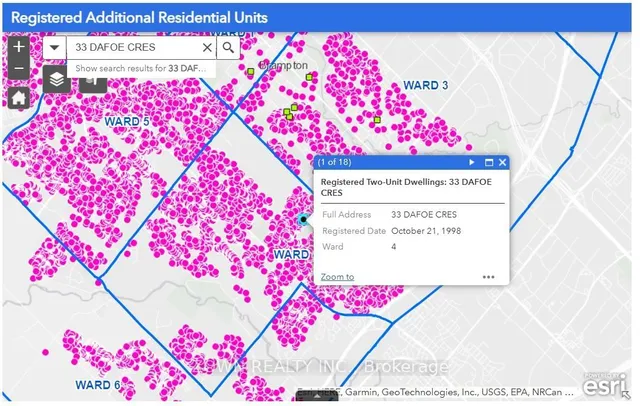Click the highlighted 33 Dafoe Cres marker
Image resolution: width=640 pixels, height=406 pixels.
(304, 219)
